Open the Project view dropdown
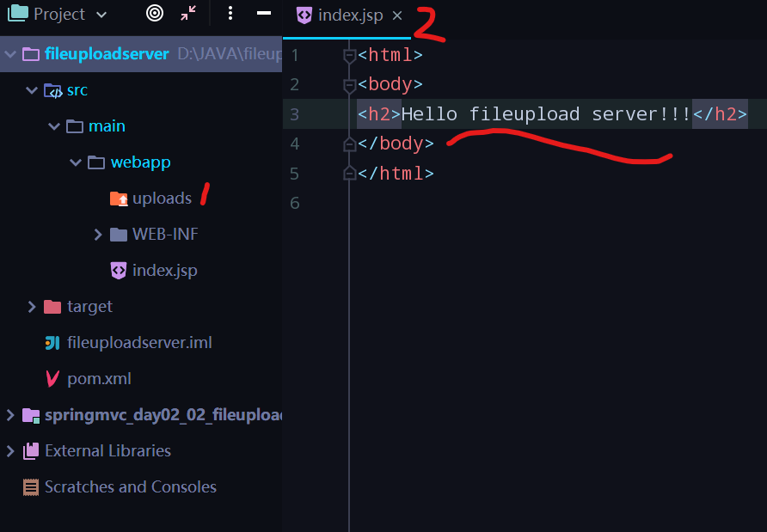This screenshot has height=532, width=767. pyautogui.click(x=101, y=15)
